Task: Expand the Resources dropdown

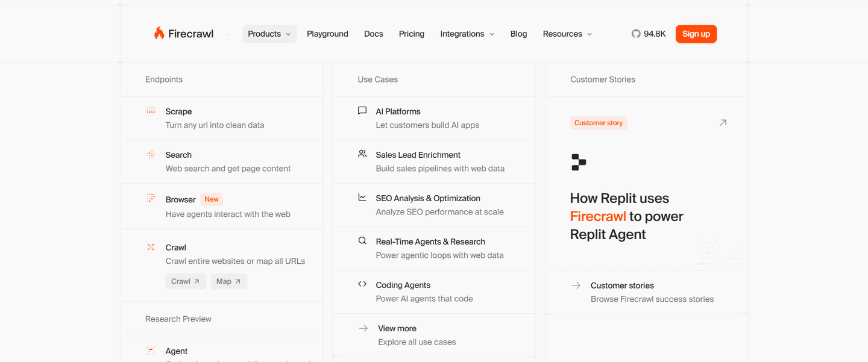Action: [567, 34]
